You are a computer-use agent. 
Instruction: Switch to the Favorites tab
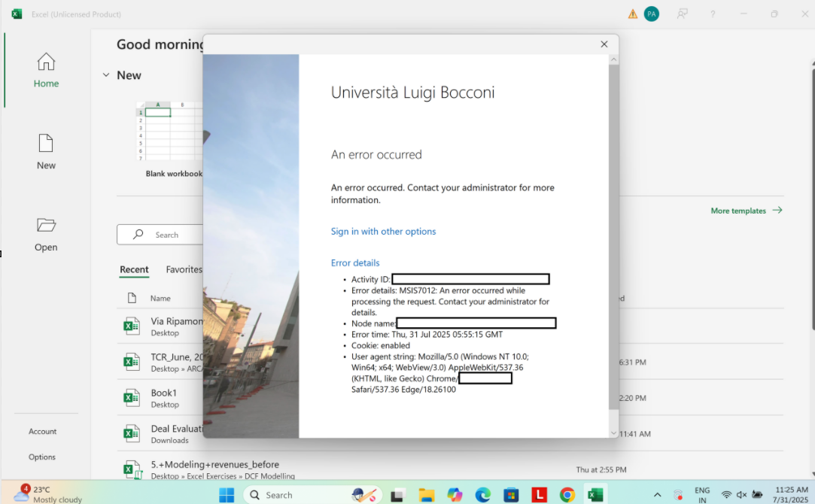coord(184,269)
